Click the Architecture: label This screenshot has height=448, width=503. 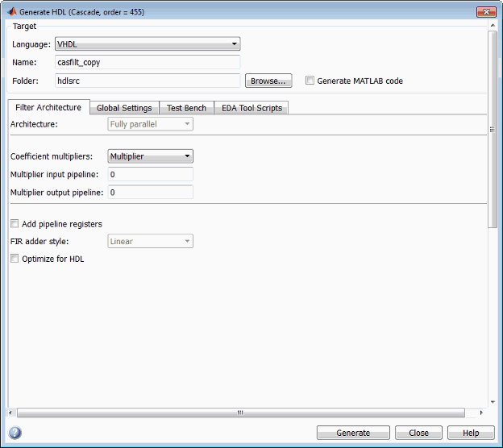pyautogui.click(x=34, y=124)
